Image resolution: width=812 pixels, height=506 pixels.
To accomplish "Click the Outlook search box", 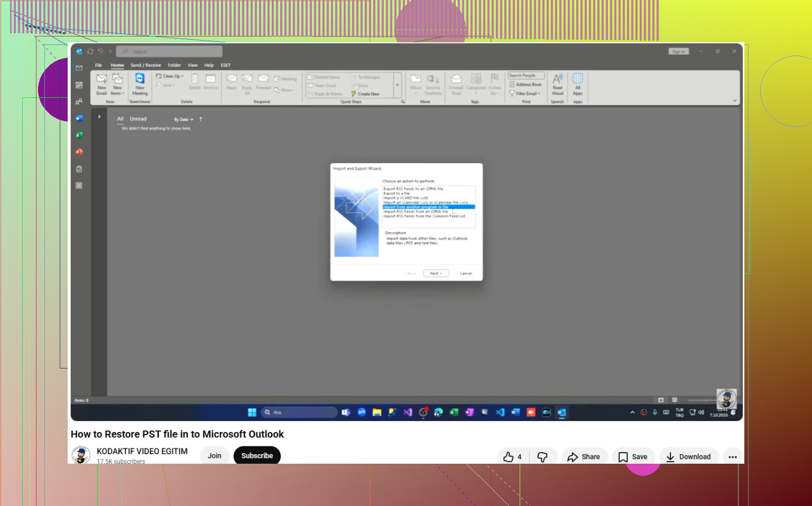I will (x=169, y=51).
